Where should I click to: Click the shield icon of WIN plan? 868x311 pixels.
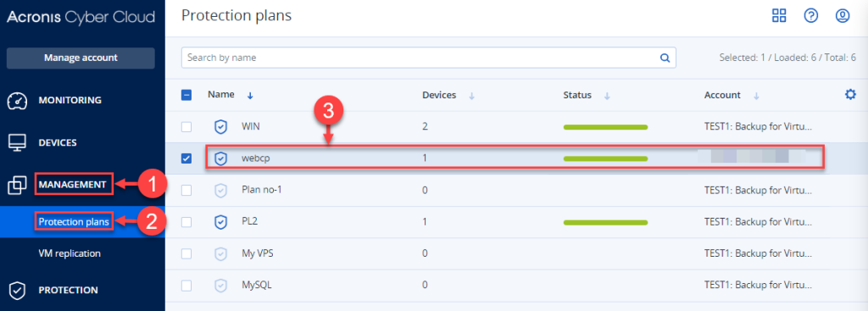(x=221, y=127)
